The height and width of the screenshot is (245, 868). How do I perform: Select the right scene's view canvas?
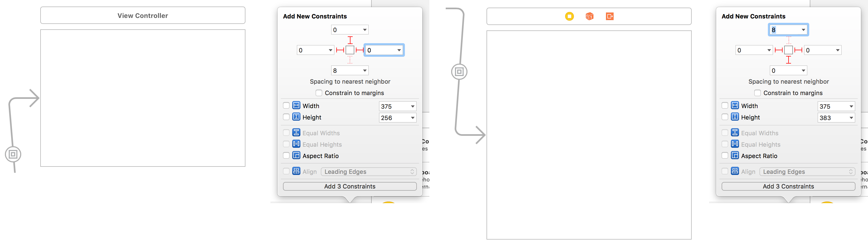pyautogui.click(x=589, y=135)
